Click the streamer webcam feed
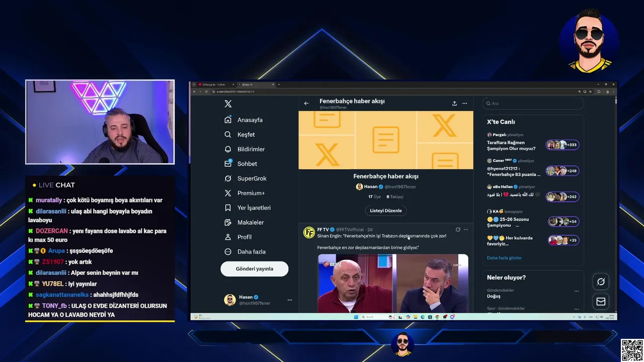644x362 pixels. click(x=100, y=122)
